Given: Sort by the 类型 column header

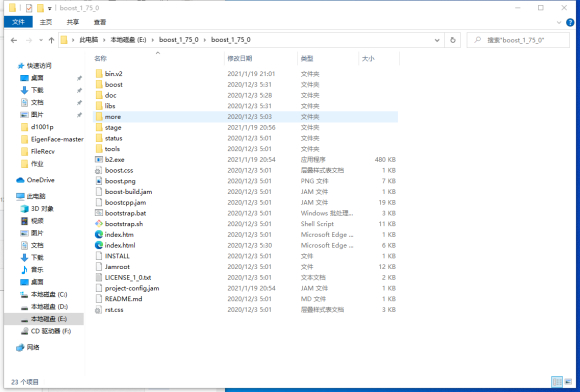Looking at the screenshot, I should [328, 58].
